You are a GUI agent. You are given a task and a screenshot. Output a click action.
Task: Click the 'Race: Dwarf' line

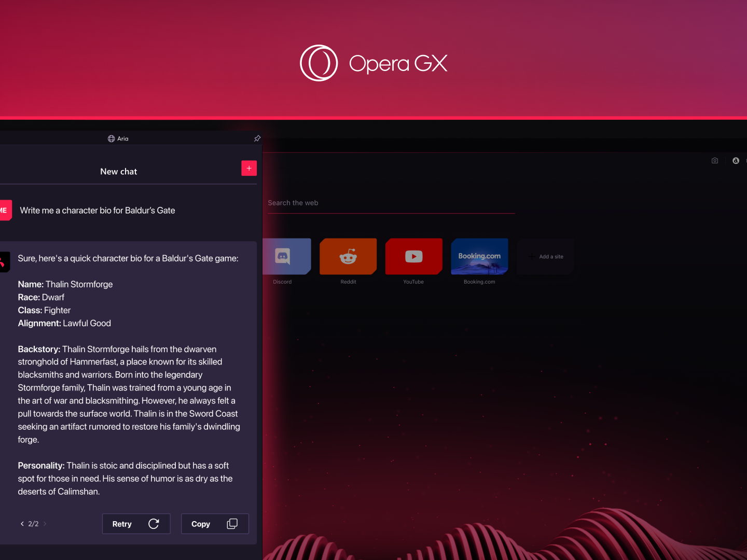41,297
